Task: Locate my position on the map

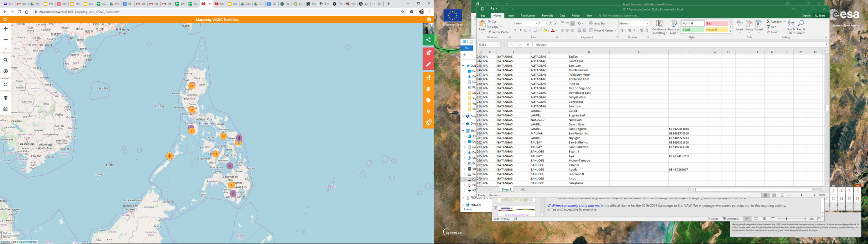Action: pyautogui.click(x=6, y=71)
